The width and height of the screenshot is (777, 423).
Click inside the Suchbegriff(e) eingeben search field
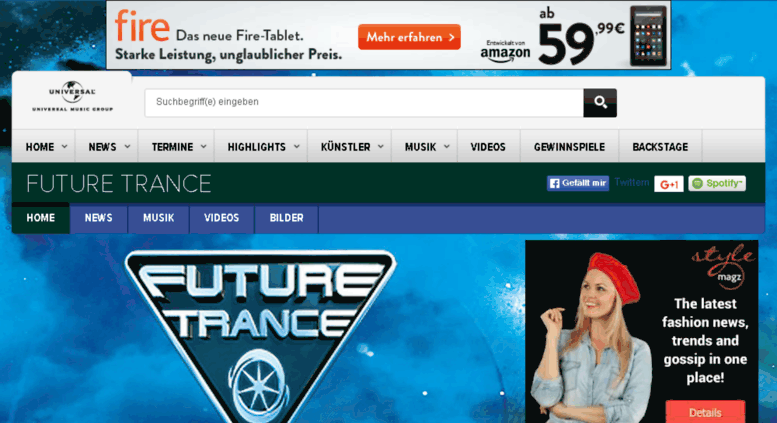pos(364,103)
